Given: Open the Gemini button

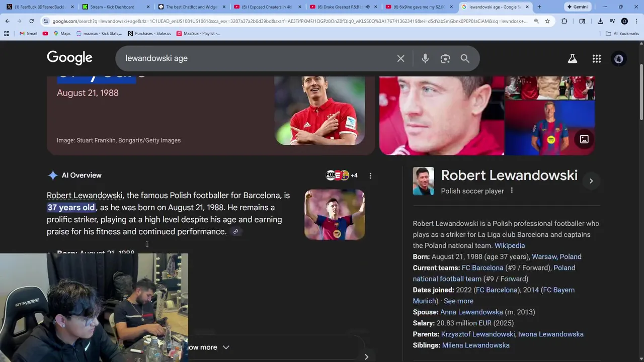Looking at the screenshot, I should (577, 7).
